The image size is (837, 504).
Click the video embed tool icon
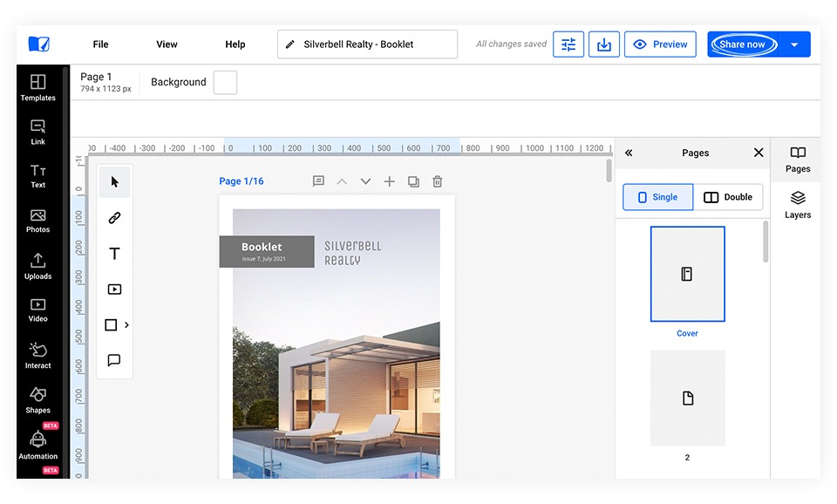coord(114,289)
